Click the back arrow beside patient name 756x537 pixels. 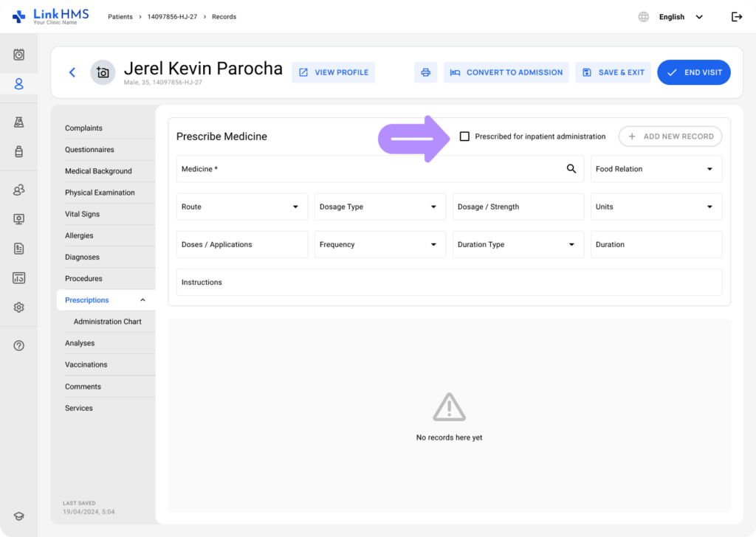point(72,72)
